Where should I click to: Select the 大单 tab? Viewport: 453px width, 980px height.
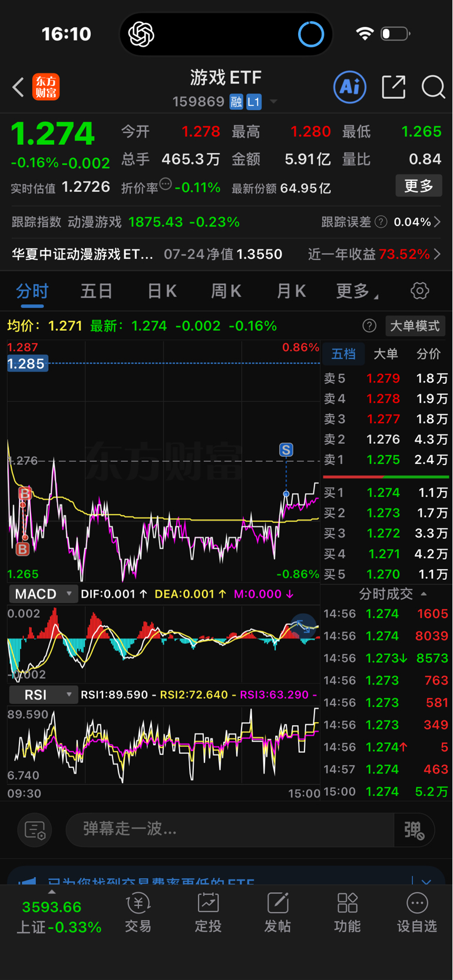[386, 354]
